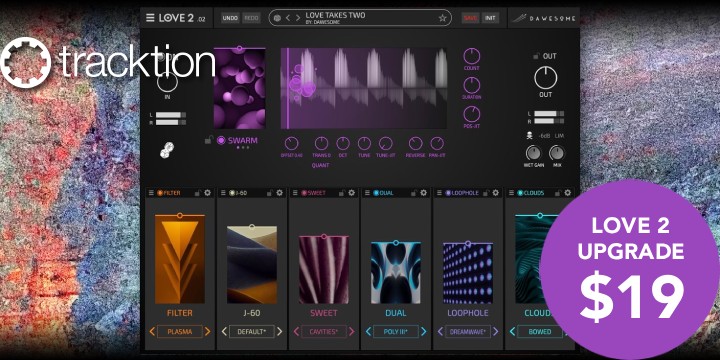The image size is (720, 360).
Task: Open the J-60 module hamburger menu
Action: pos(223,193)
